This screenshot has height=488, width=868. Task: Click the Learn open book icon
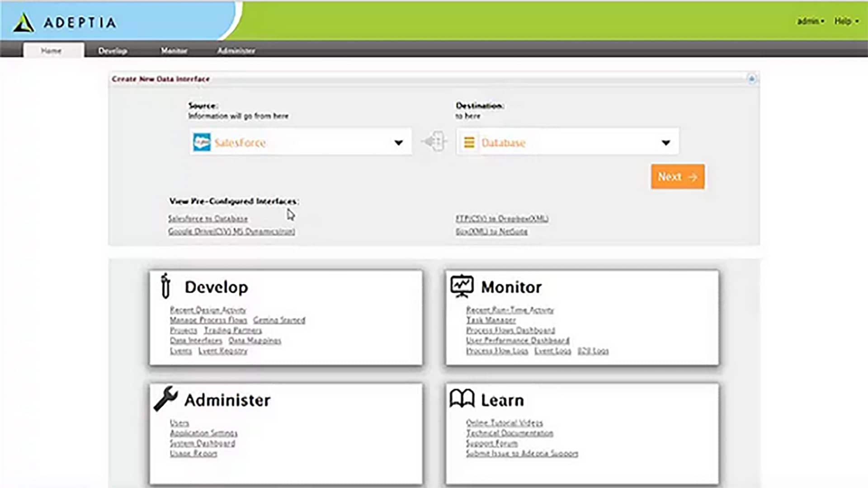[462, 399]
